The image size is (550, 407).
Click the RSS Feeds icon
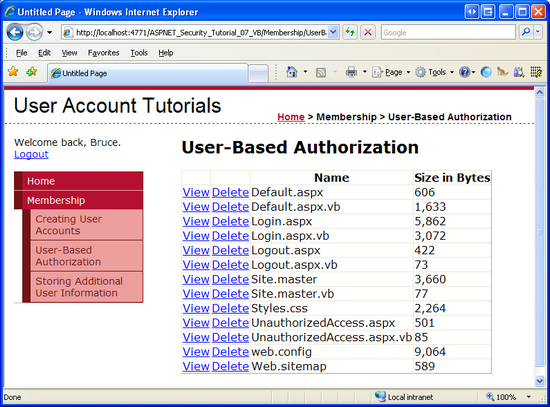(321, 72)
